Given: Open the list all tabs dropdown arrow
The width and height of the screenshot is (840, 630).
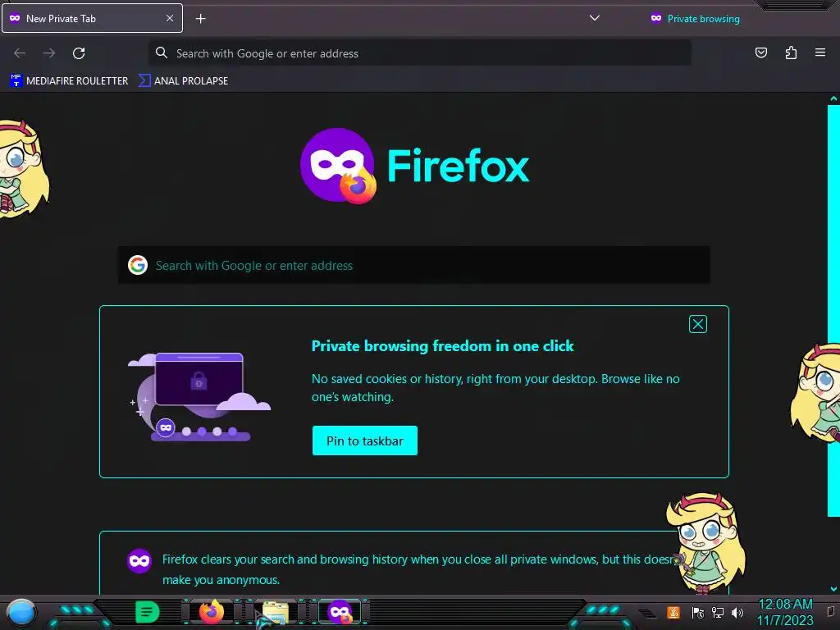Looking at the screenshot, I should 594,18.
